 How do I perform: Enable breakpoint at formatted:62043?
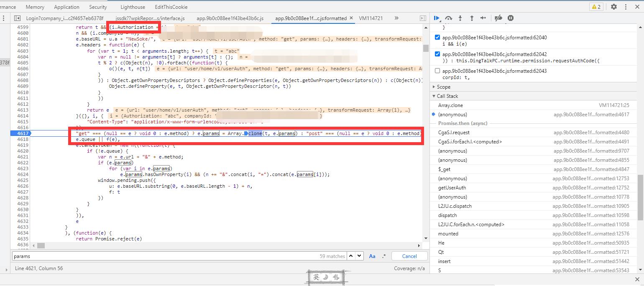point(437,71)
